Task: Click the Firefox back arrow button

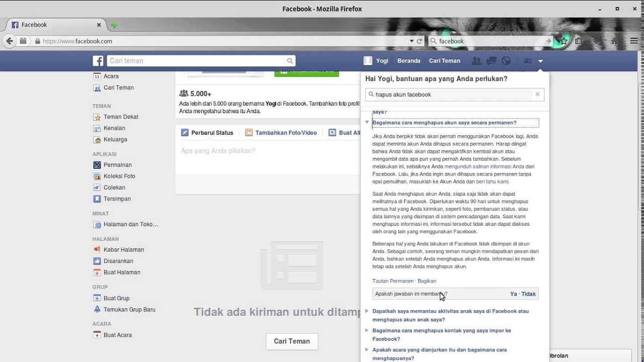Action: pyautogui.click(x=9, y=41)
